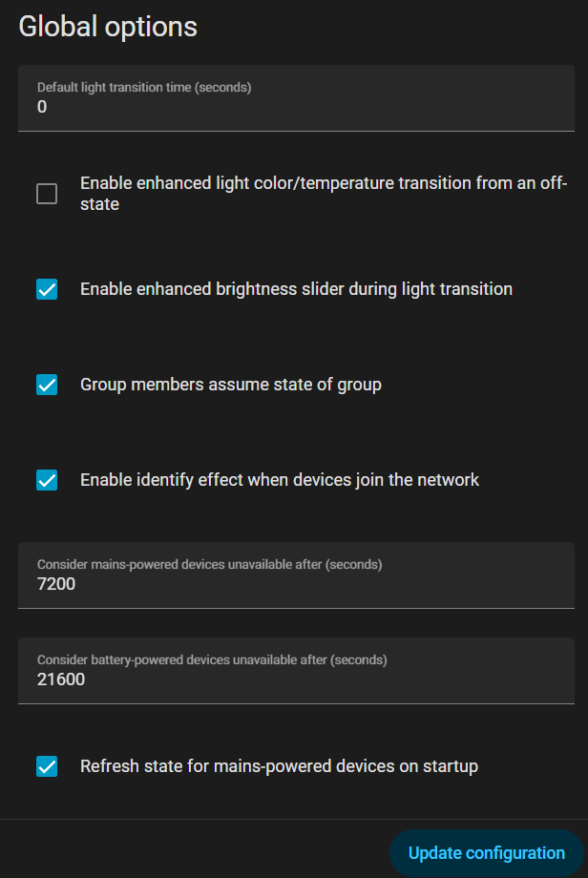588x878 pixels.
Task: Click the battery-powered devices unavailable field
Action: [296, 671]
